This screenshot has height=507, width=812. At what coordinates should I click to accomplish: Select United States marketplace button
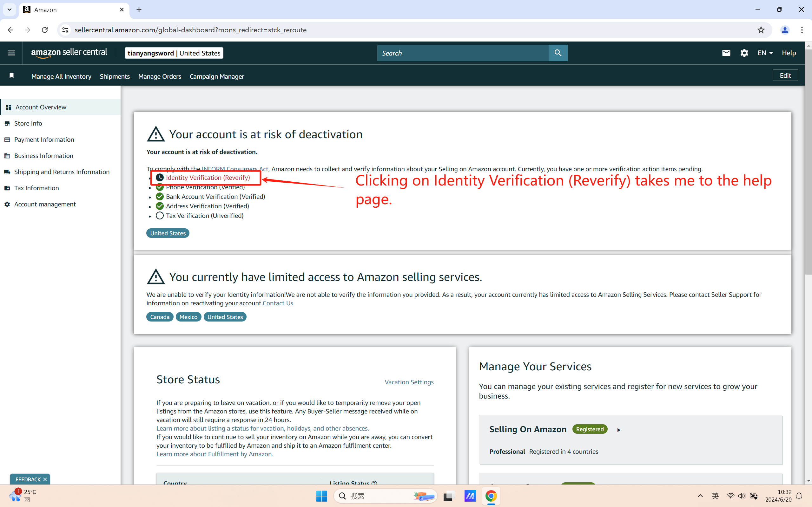click(x=168, y=233)
